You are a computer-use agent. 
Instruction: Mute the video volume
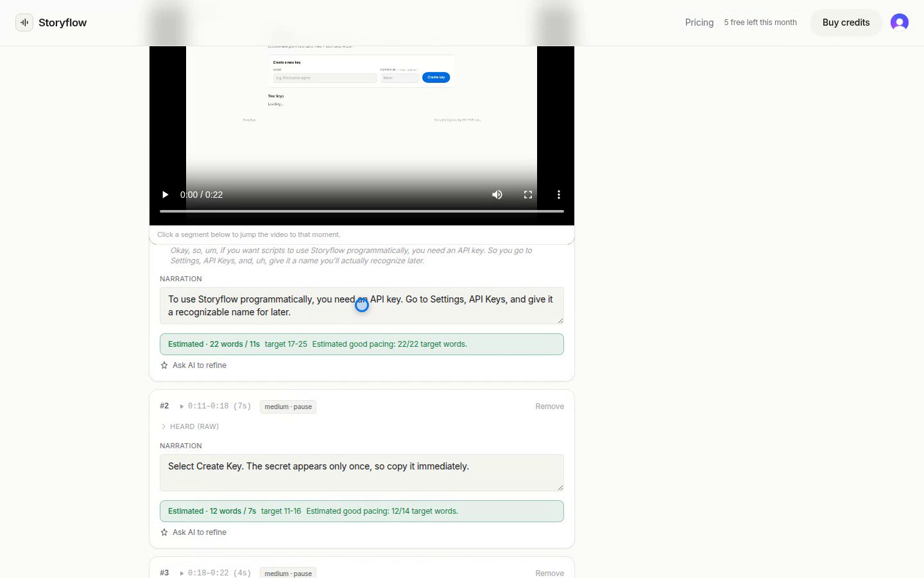click(x=497, y=195)
